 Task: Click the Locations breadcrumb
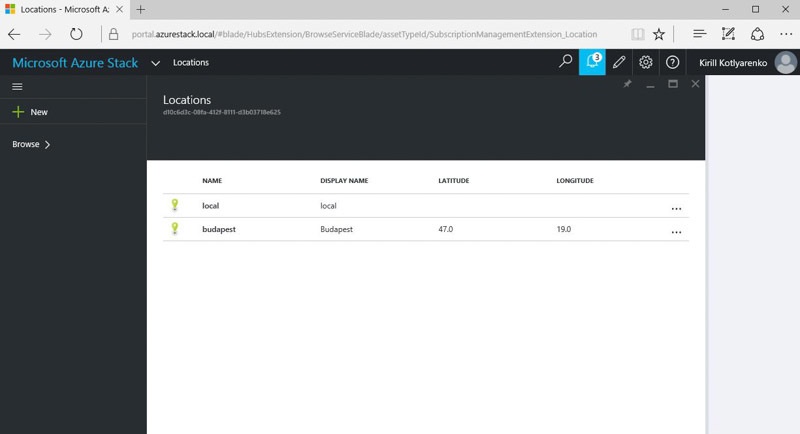coord(191,62)
